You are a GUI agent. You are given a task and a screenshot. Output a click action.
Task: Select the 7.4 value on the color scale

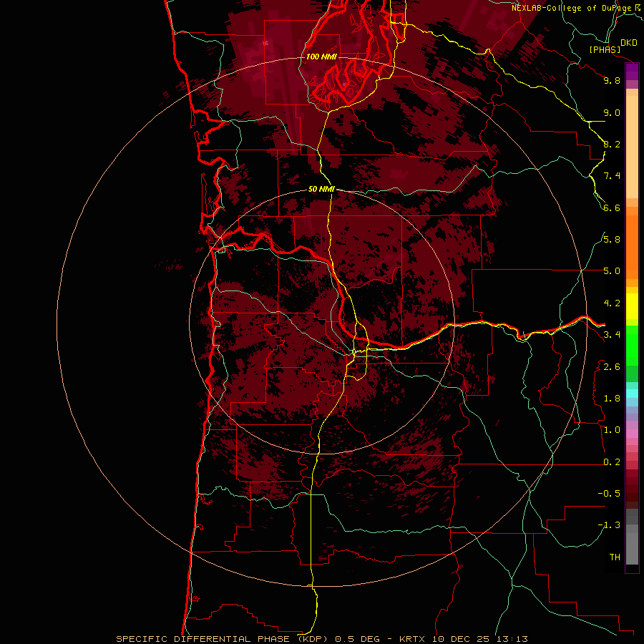pyautogui.click(x=612, y=176)
